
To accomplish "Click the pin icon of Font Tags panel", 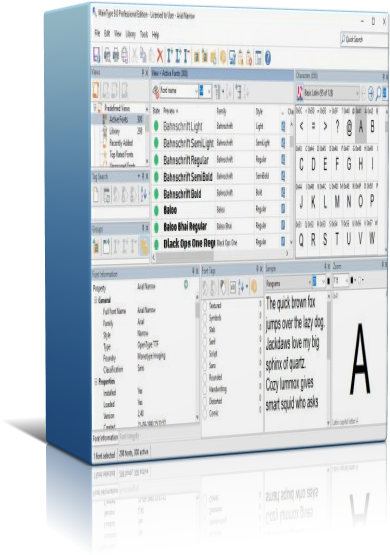I will [257, 270].
